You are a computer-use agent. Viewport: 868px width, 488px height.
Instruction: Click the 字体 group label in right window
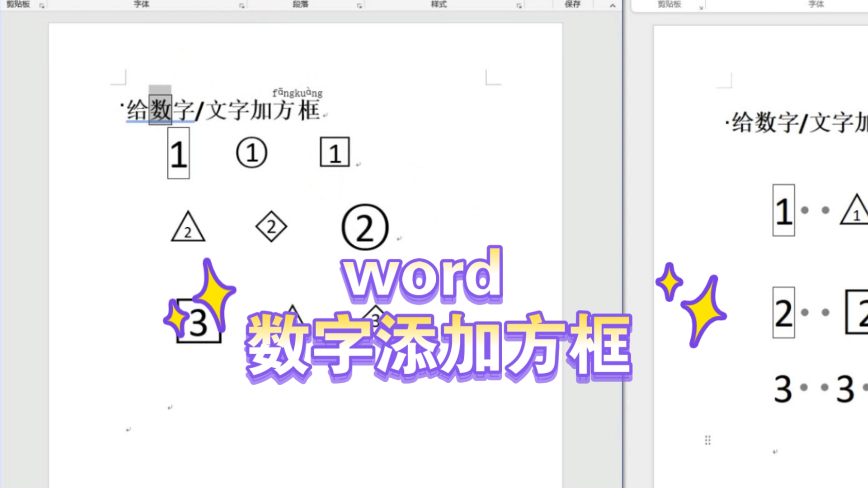816,4
